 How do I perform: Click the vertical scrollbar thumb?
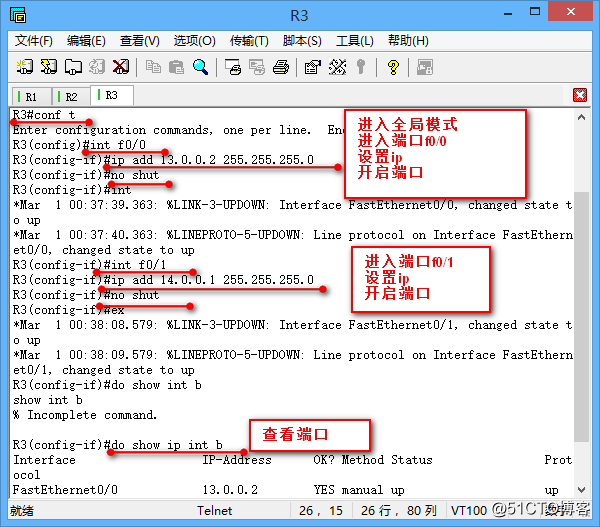581,317
